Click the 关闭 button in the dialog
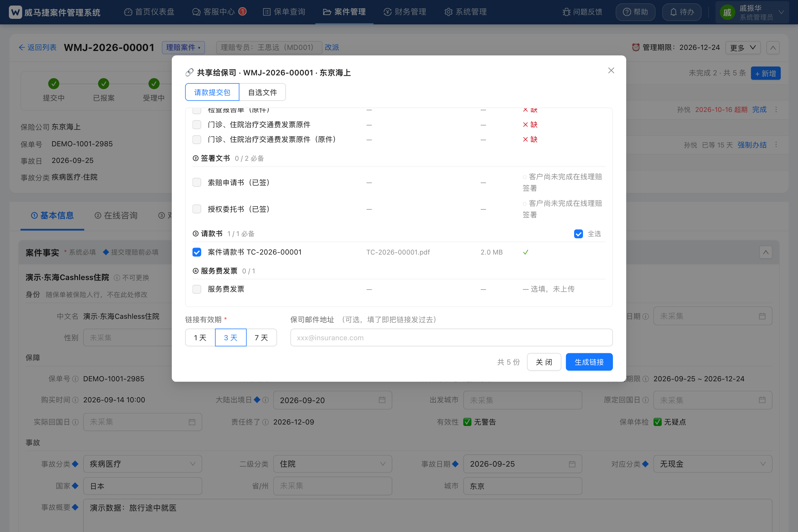 (x=544, y=362)
